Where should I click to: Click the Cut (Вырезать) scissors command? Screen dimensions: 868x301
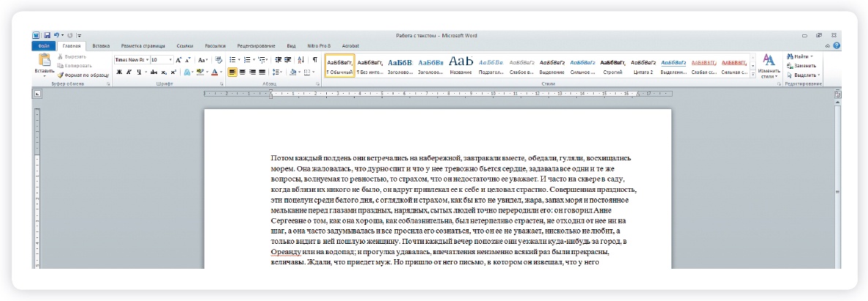(82, 56)
